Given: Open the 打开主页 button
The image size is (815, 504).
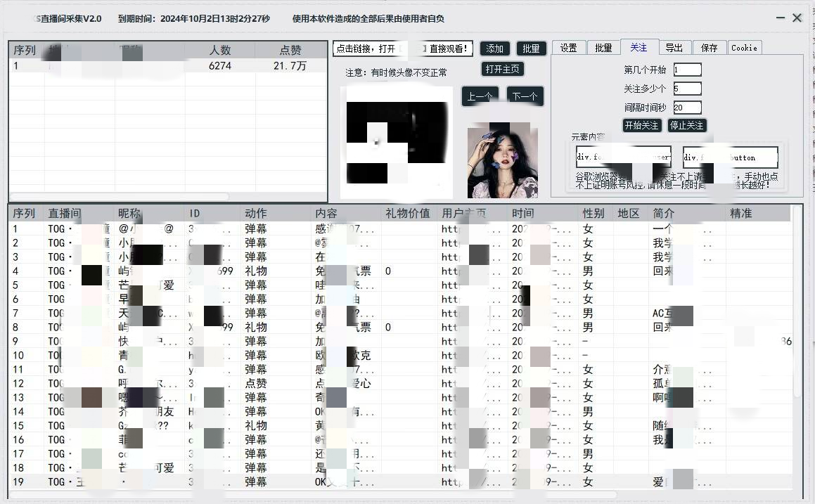Looking at the screenshot, I should click(x=503, y=69).
